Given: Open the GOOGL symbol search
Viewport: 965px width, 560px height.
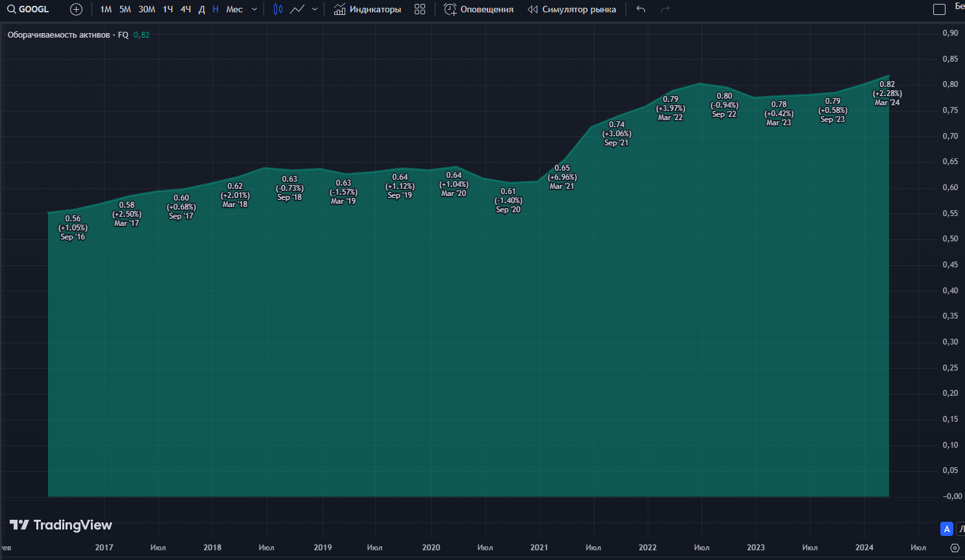Looking at the screenshot, I should (x=29, y=9).
